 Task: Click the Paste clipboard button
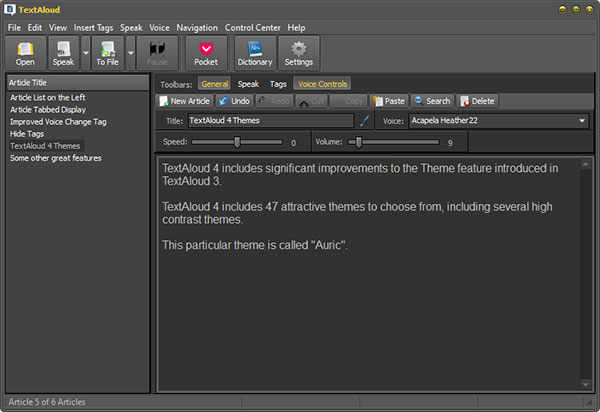389,101
